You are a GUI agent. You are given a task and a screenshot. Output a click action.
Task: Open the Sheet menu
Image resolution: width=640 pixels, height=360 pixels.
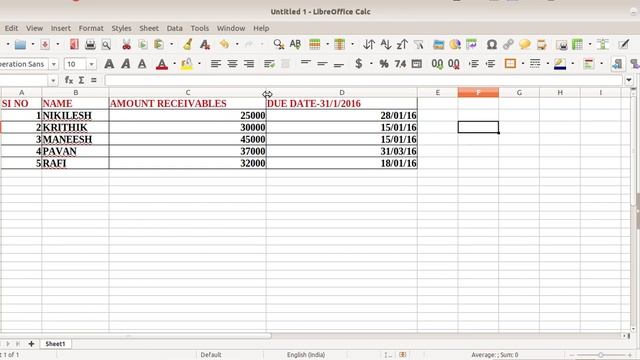click(149, 28)
